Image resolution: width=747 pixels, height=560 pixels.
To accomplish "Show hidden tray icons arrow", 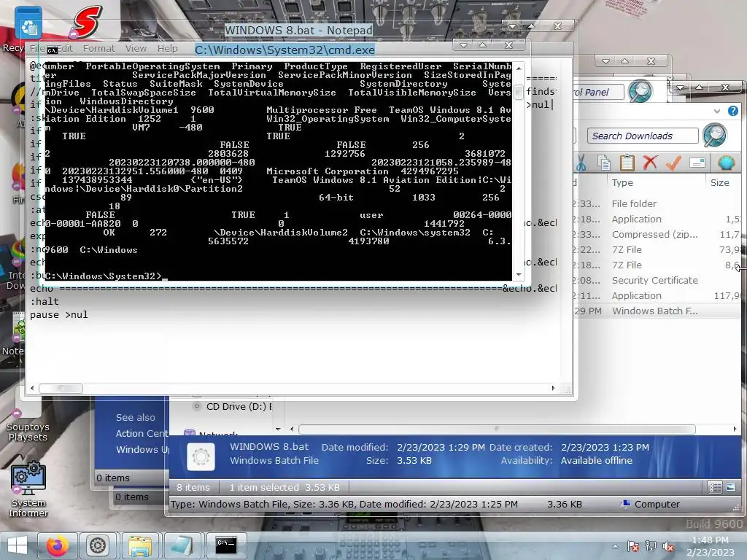I will point(615,547).
